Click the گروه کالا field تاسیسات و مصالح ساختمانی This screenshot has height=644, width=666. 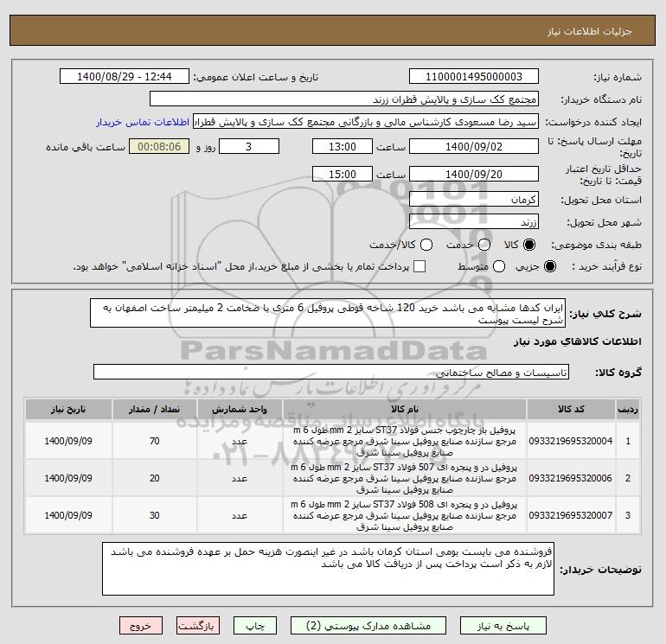[331, 373]
